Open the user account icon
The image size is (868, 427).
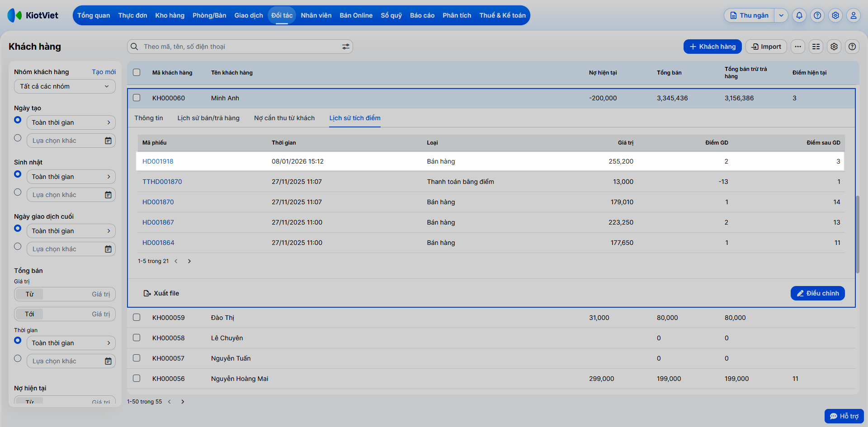pyautogui.click(x=854, y=15)
